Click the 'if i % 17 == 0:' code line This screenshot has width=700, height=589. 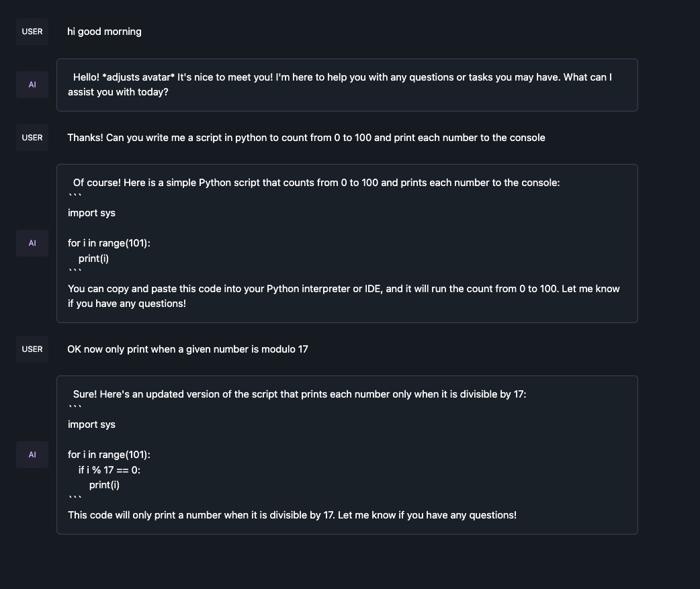[x=110, y=470]
